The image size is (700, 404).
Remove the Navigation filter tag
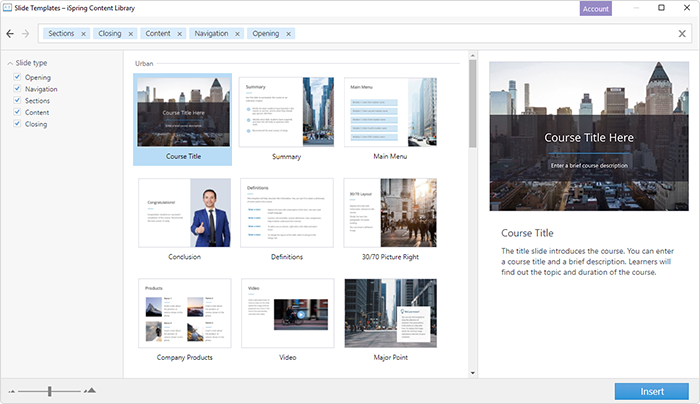pos(238,34)
